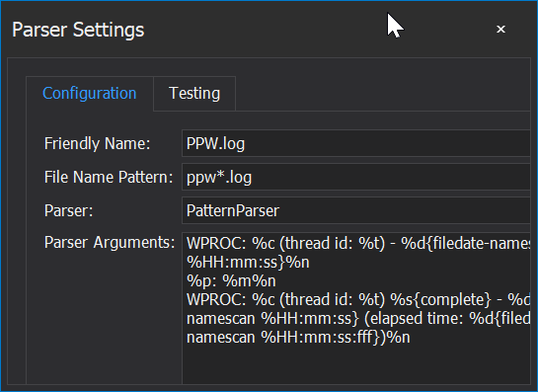Click the Friendly Name label
Screen dimensions: 538x392
pyautogui.click(x=98, y=143)
